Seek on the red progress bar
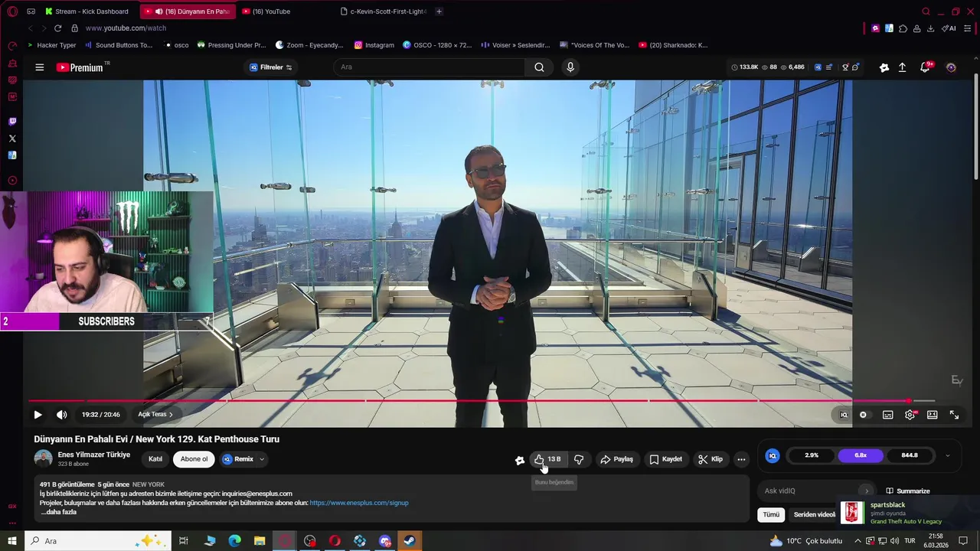The height and width of the screenshot is (551, 980). pyautogui.click(x=482, y=400)
